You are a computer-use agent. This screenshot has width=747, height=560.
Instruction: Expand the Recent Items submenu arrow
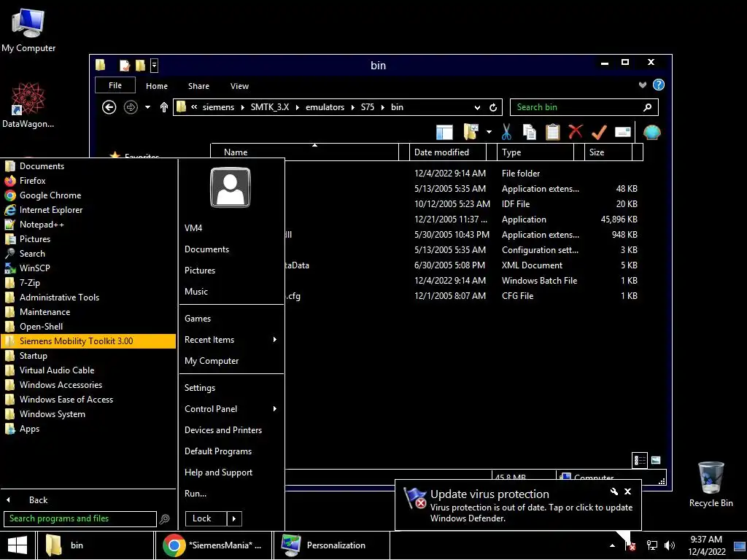point(275,340)
